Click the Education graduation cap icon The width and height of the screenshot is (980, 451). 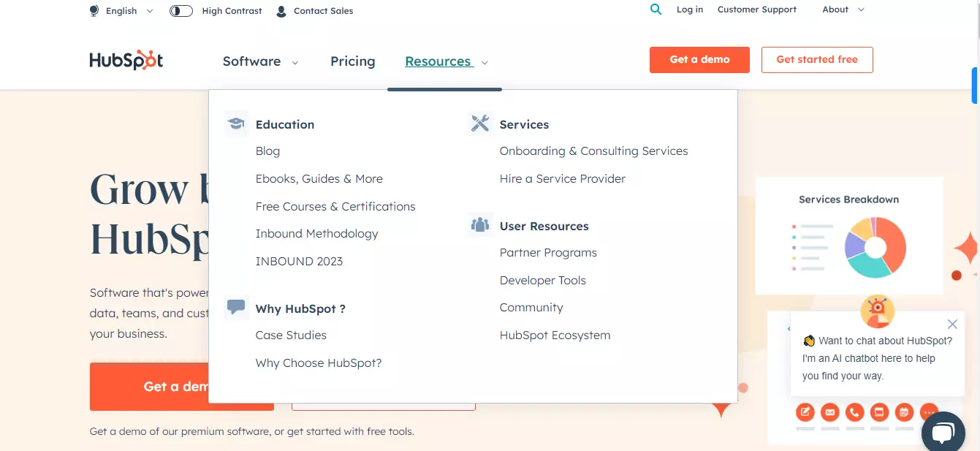point(236,124)
